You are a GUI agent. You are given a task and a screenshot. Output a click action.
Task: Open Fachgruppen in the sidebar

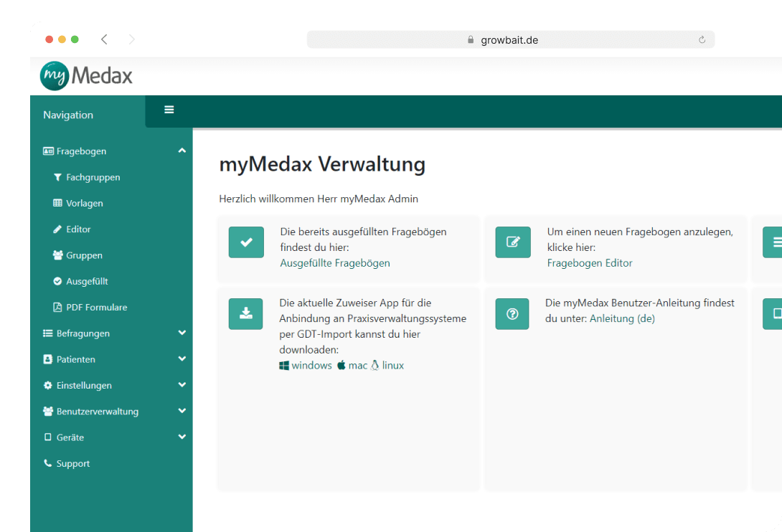pyautogui.click(x=93, y=178)
